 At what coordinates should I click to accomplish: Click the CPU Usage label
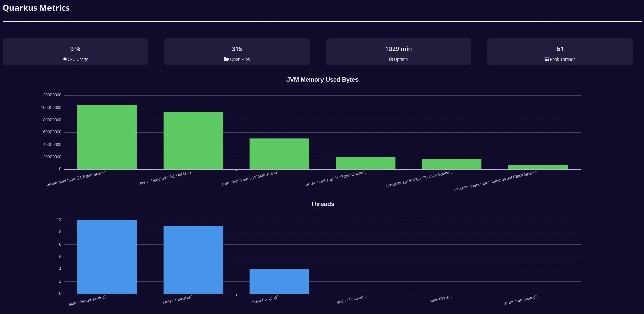pos(78,60)
